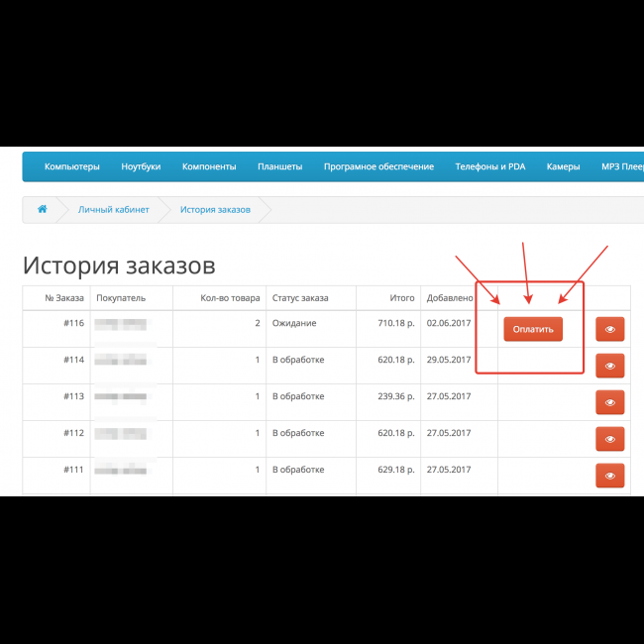Open order #111 eye view button
This screenshot has height=644, width=644.
tap(609, 476)
